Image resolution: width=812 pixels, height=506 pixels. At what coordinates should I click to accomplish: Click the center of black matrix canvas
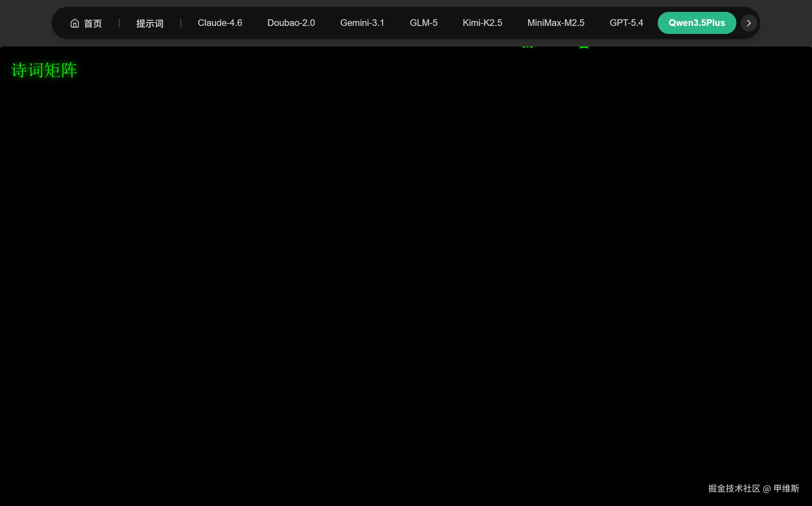[x=406, y=276]
